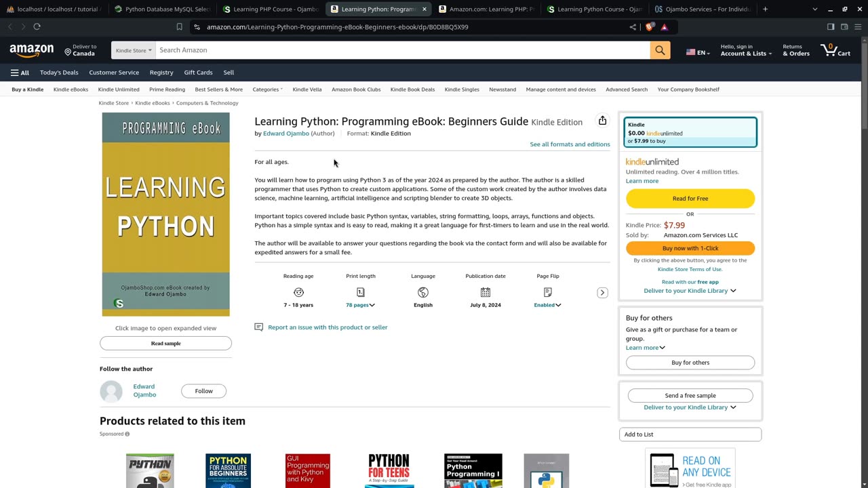Click the Buy for others button
868x488 pixels.
click(690, 363)
